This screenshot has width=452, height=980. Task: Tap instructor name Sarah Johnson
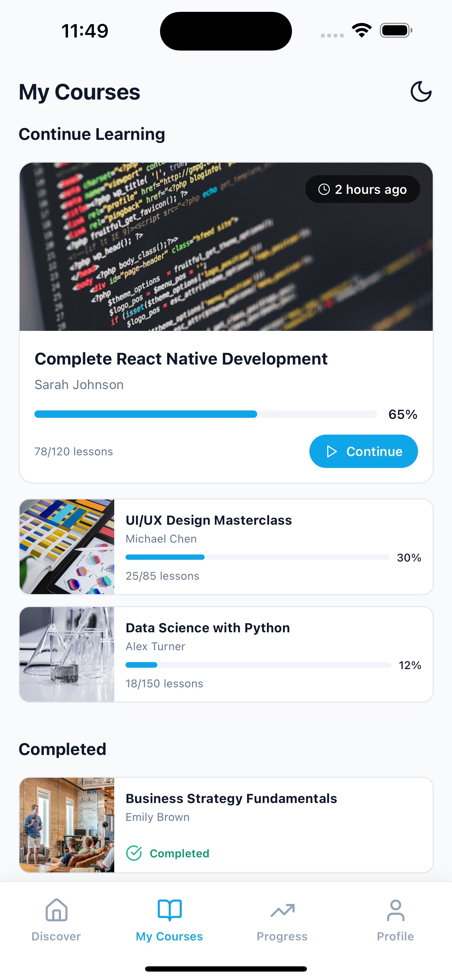pos(79,384)
